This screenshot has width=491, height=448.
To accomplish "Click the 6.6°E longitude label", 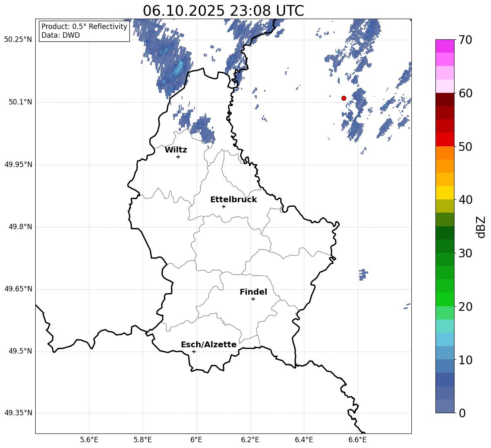I will pyautogui.click(x=357, y=440).
